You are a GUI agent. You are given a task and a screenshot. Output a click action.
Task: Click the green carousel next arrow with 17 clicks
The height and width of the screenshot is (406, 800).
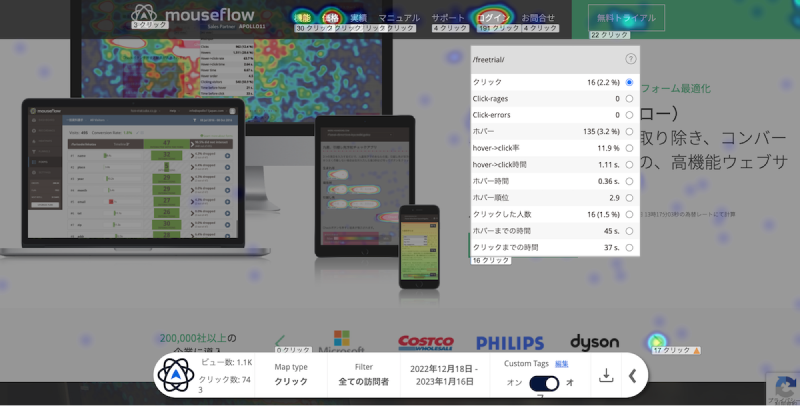[657, 341]
